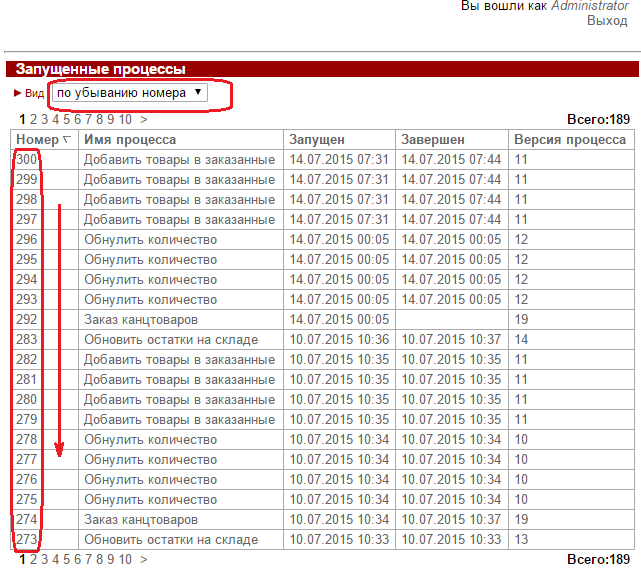Go to page 10 in top pagination
The image size is (641, 576).
(125, 119)
